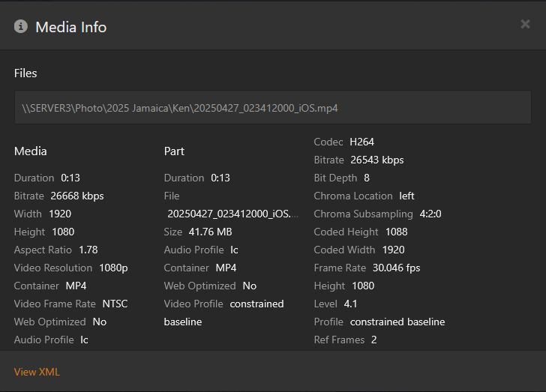546x392 pixels.
Task: Click the Part column heading
Action: tap(174, 151)
